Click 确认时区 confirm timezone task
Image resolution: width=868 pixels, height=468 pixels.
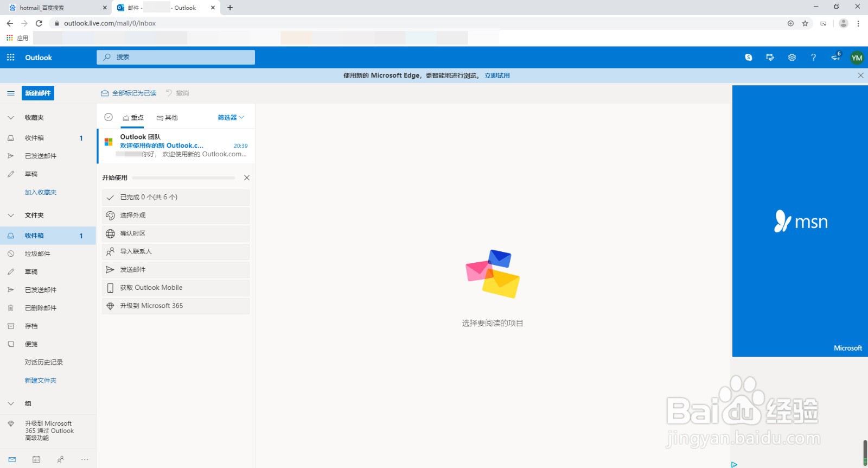coord(176,233)
